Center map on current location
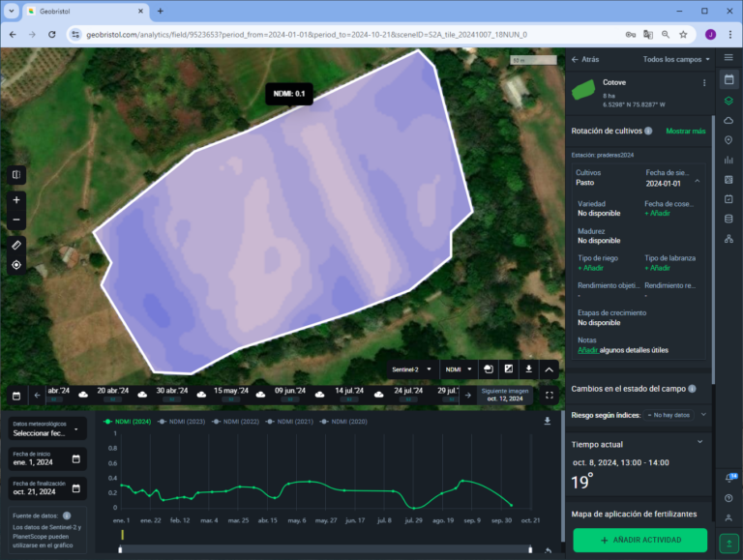The width and height of the screenshot is (743, 560). point(16,265)
